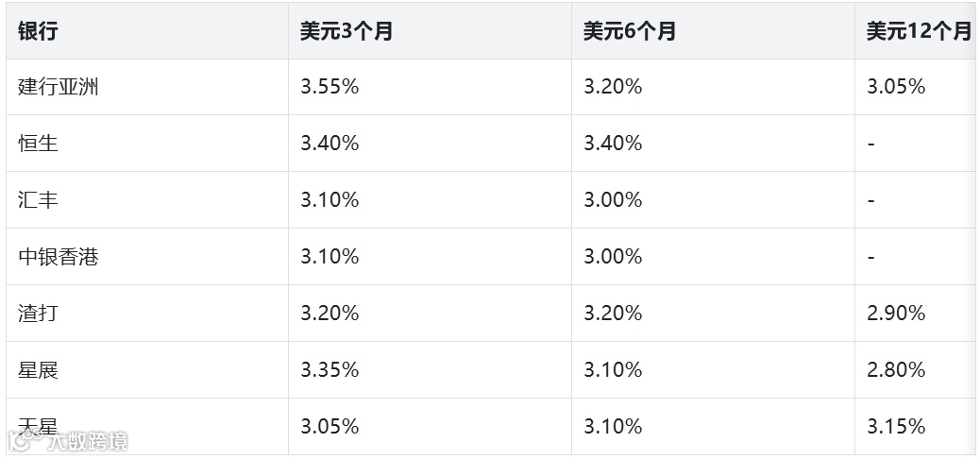Click the 恒生 bank name cell
The height and width of the screenshot is (459, 980).
pos(38,144)
